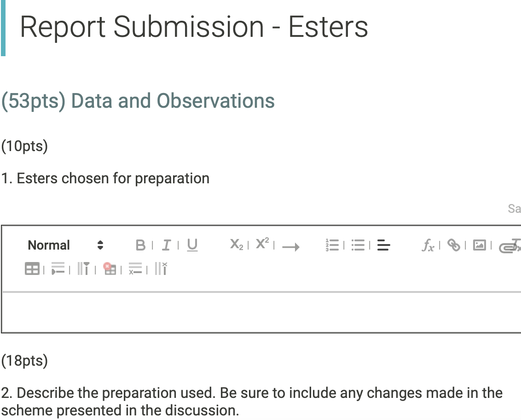
Task: Click the delete table icon
Action: pyautogui.click(x=110, y=268)
